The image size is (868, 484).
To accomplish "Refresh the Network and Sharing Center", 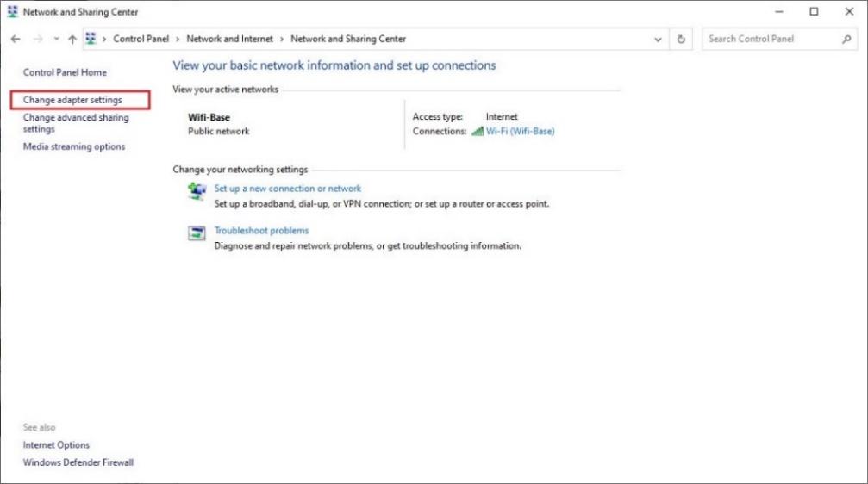I will click(681, 40).
